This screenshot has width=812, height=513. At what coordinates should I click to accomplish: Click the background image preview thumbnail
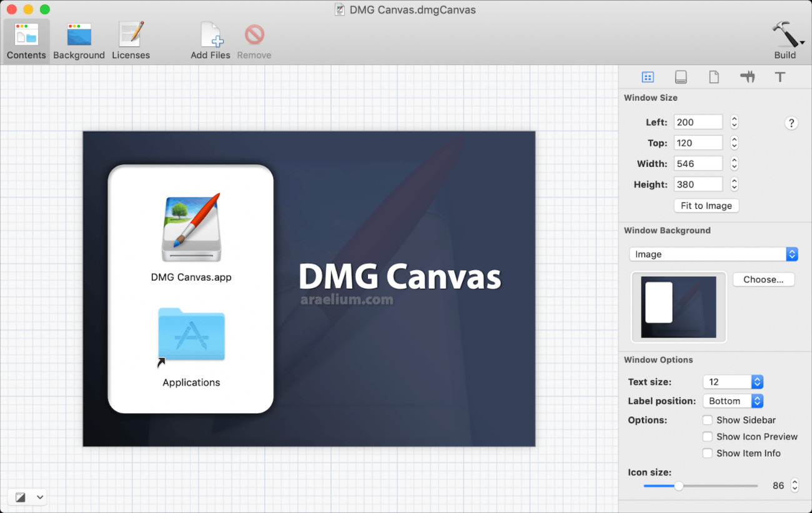(x=679, y=307)
